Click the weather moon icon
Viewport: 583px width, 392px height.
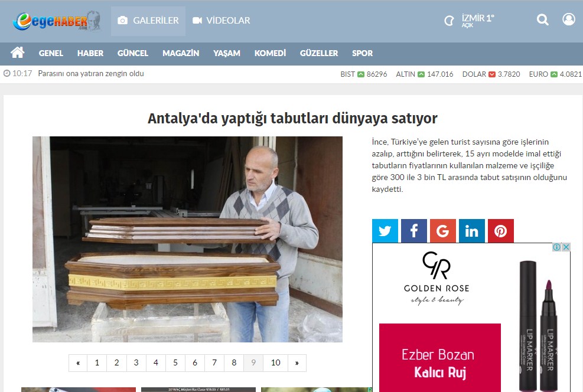tap(449, 21)
